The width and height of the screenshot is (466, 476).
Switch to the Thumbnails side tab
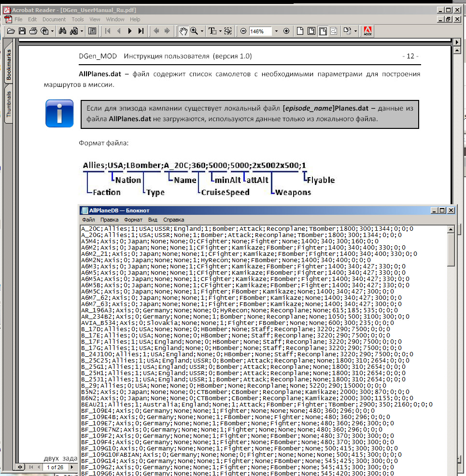(x=9, y=104)
